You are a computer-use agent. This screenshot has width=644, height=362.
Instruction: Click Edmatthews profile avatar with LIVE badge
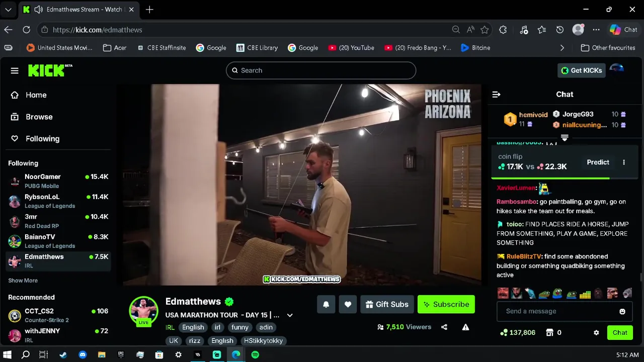(x=143, y=311)
